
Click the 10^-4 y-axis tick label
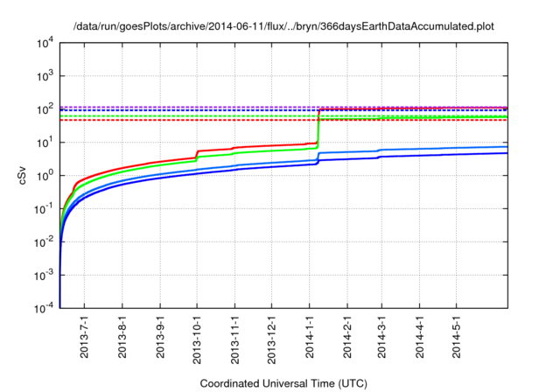point(42,308)
